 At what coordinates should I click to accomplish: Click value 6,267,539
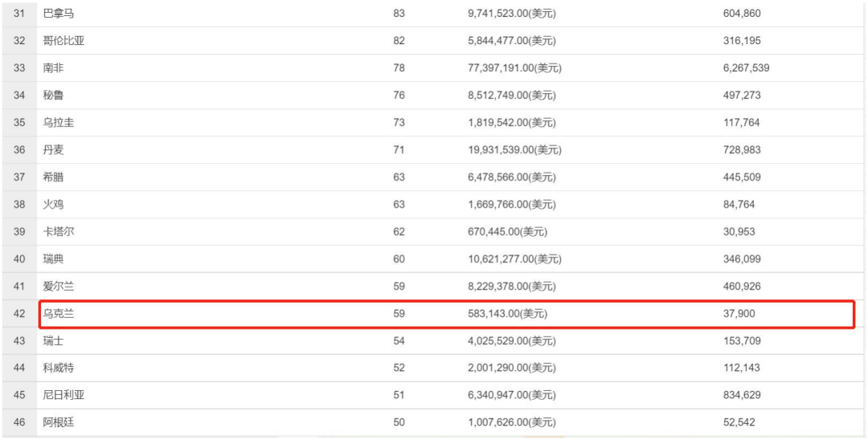(x=746, y=68)
